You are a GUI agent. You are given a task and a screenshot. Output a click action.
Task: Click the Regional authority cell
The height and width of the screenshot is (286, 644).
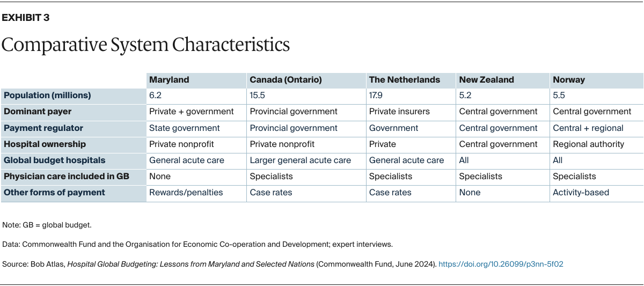pyautogui.click(x=588, y=144)
